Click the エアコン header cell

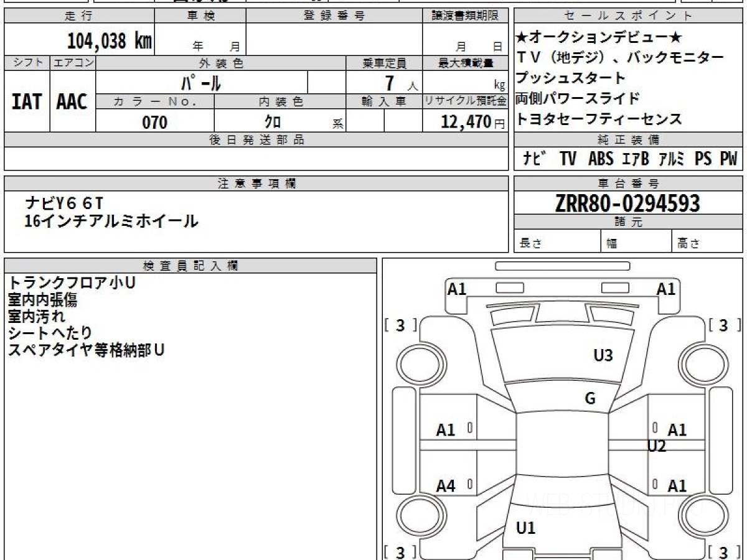point(73,63)
